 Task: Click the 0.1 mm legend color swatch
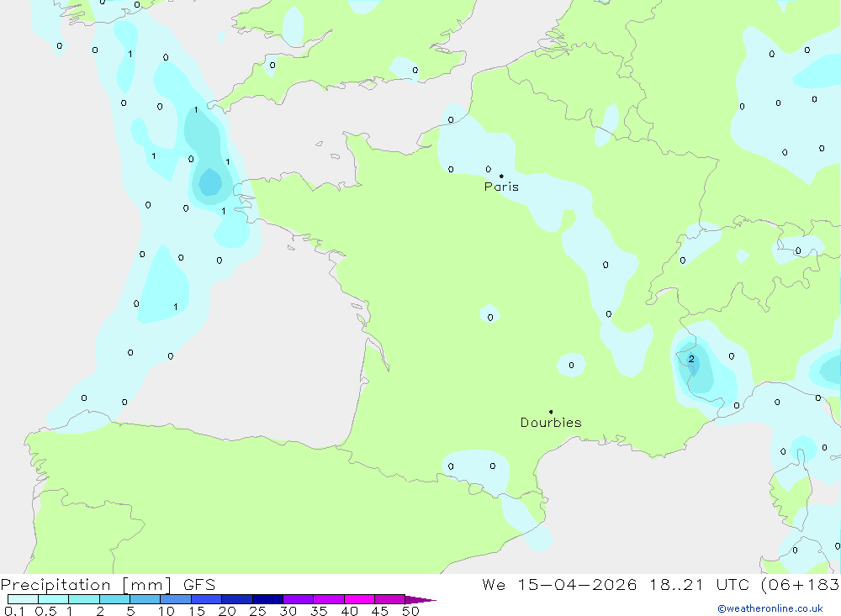(23, 599)
